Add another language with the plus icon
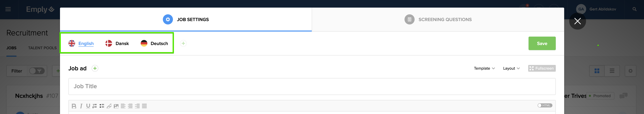The height and width of the screenshot is (114, 644). pos(183,44)
